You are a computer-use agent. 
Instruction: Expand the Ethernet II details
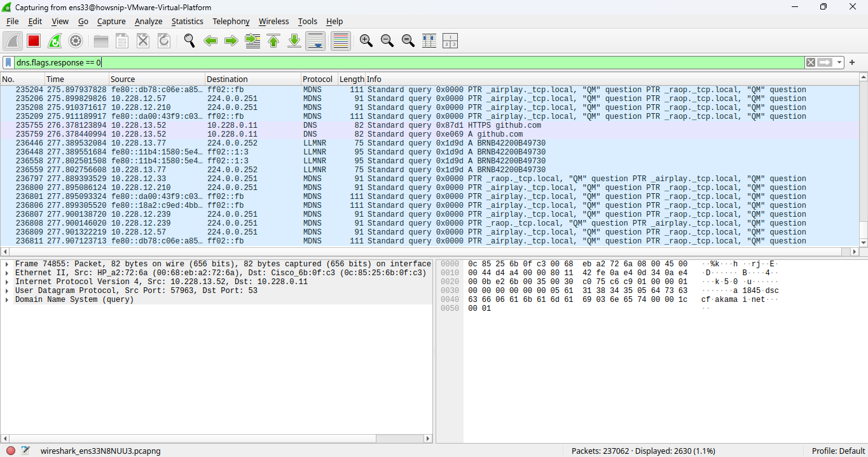(7, 273)
